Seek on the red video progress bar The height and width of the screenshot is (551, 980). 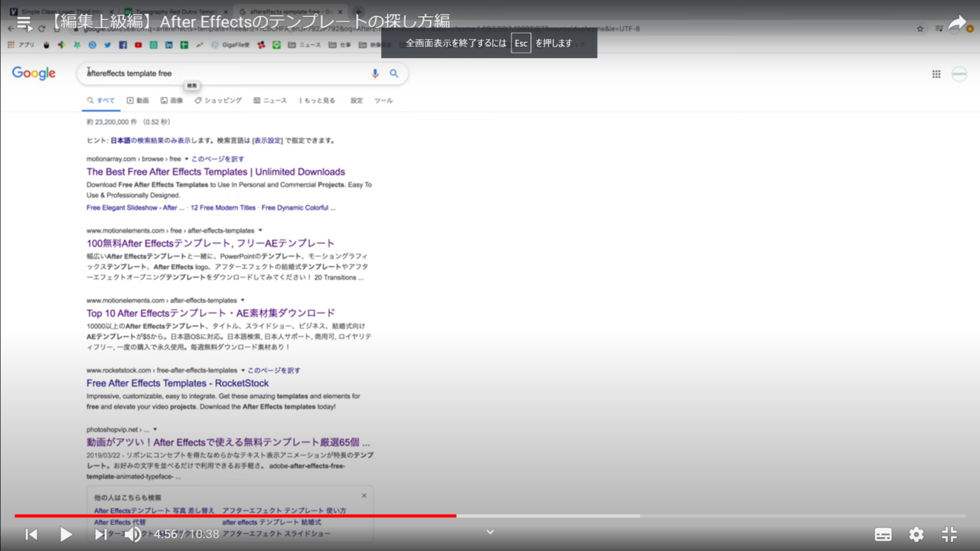(x=236, y=516)
